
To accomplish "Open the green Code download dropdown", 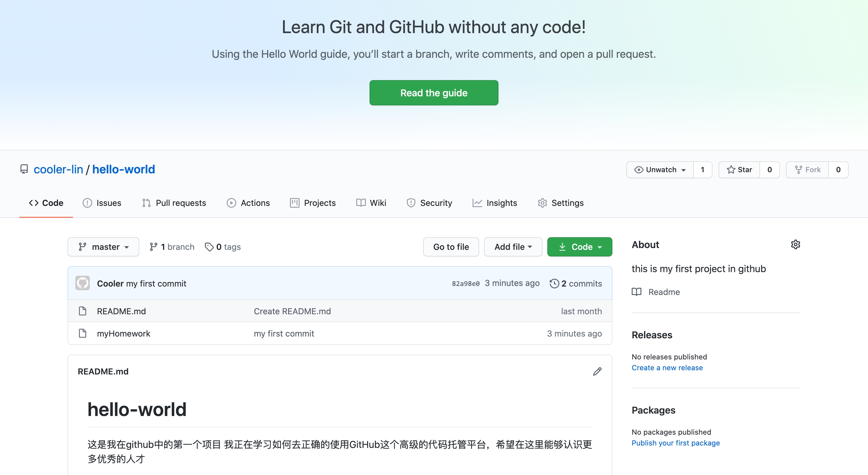I will (580, 247).
